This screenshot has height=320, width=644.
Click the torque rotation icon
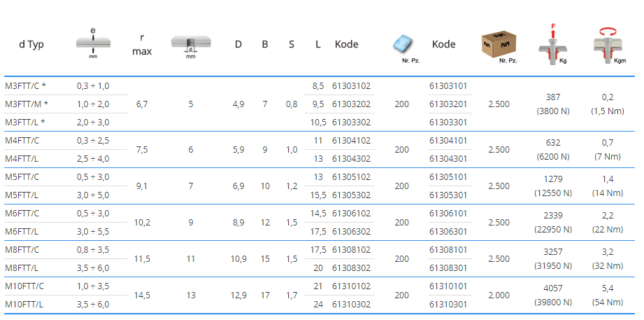(x=607, y=43)
